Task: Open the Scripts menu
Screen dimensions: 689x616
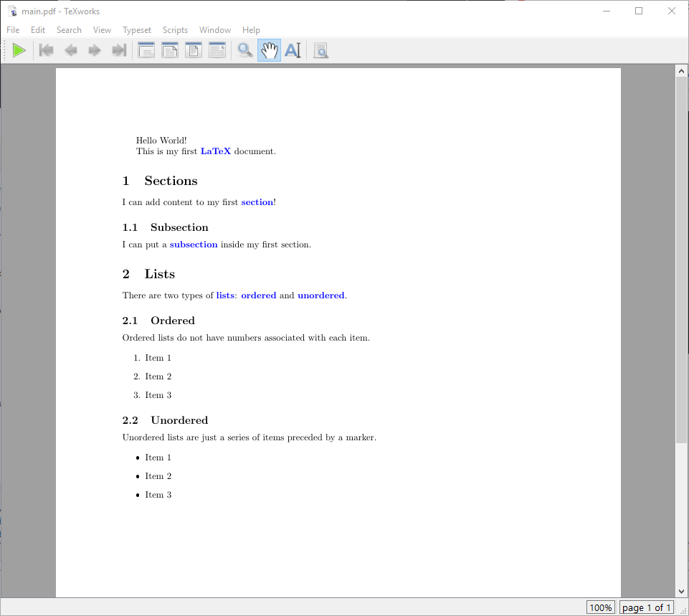Action: 175,30
